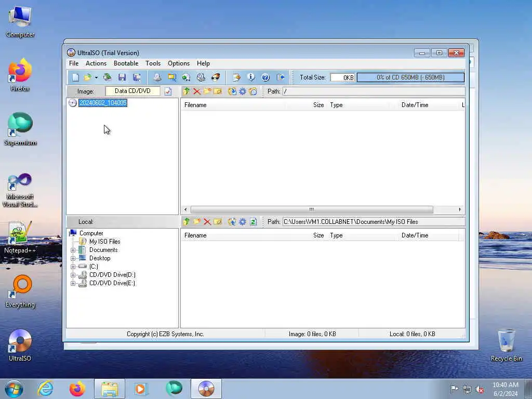Expand the Desktop tree node

tap(73, 259)
